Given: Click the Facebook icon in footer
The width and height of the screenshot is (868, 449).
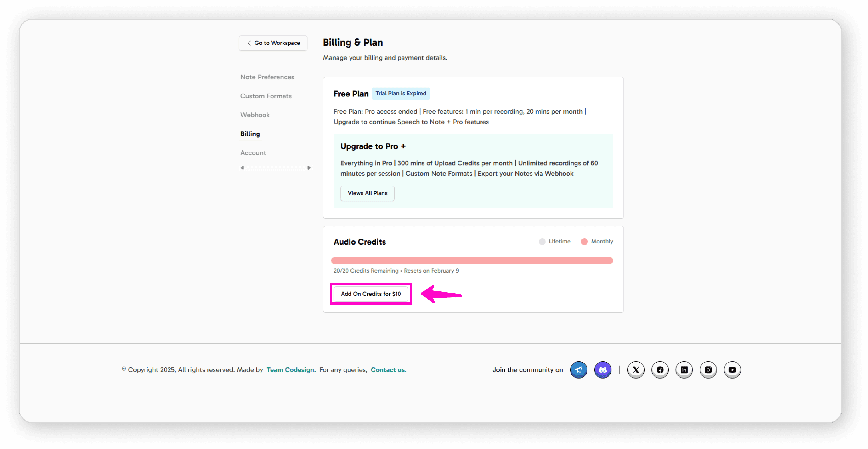Looking at the screenshot, I should (x=660, y=370).
